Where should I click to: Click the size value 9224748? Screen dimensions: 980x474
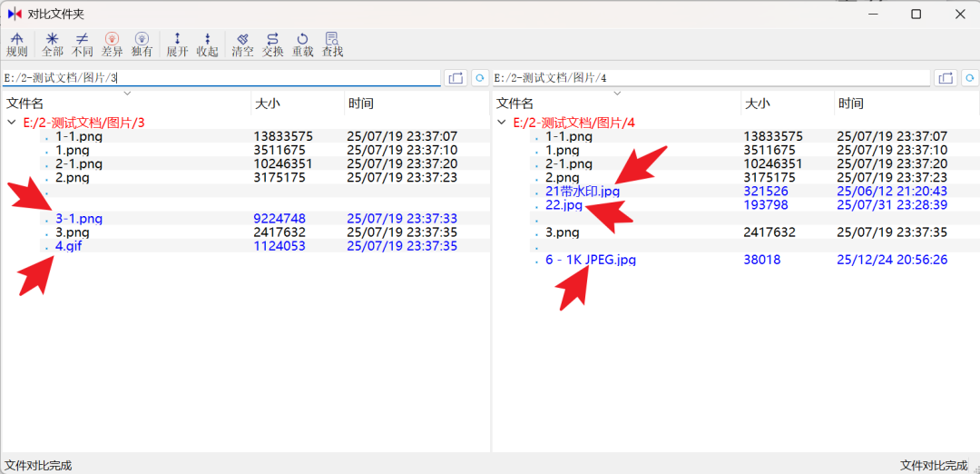point(279,219)
